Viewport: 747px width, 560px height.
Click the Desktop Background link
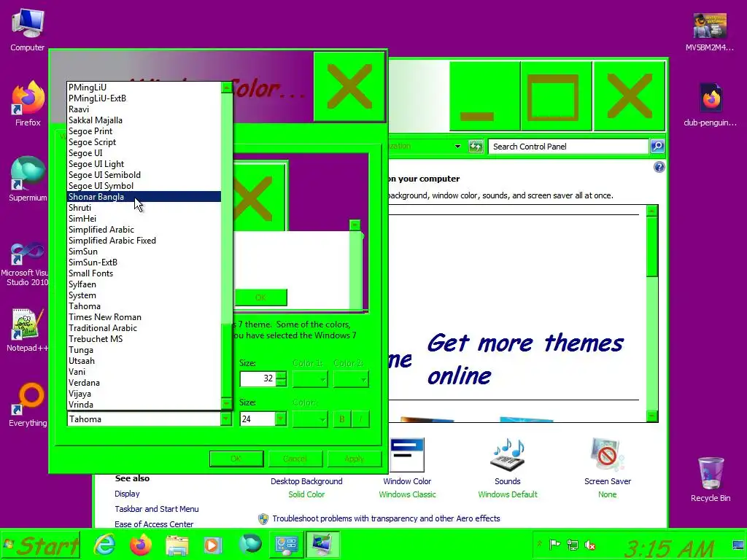point(306,481)
